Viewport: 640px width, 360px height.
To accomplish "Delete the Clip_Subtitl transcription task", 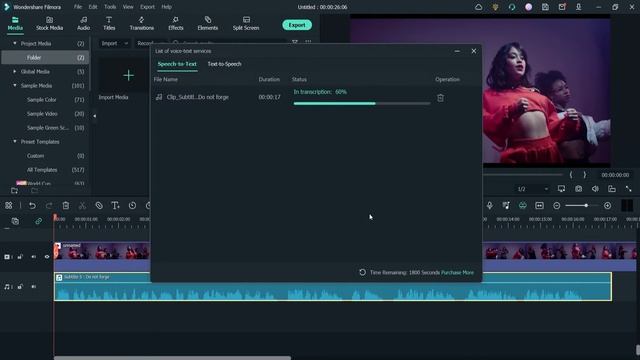I will point(440,98).
